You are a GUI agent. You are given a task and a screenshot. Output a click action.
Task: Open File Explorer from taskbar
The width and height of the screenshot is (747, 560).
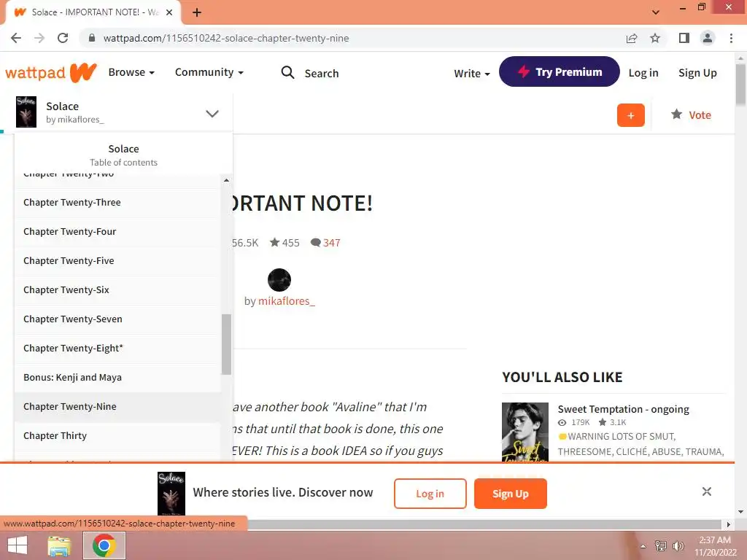(59, 545)
